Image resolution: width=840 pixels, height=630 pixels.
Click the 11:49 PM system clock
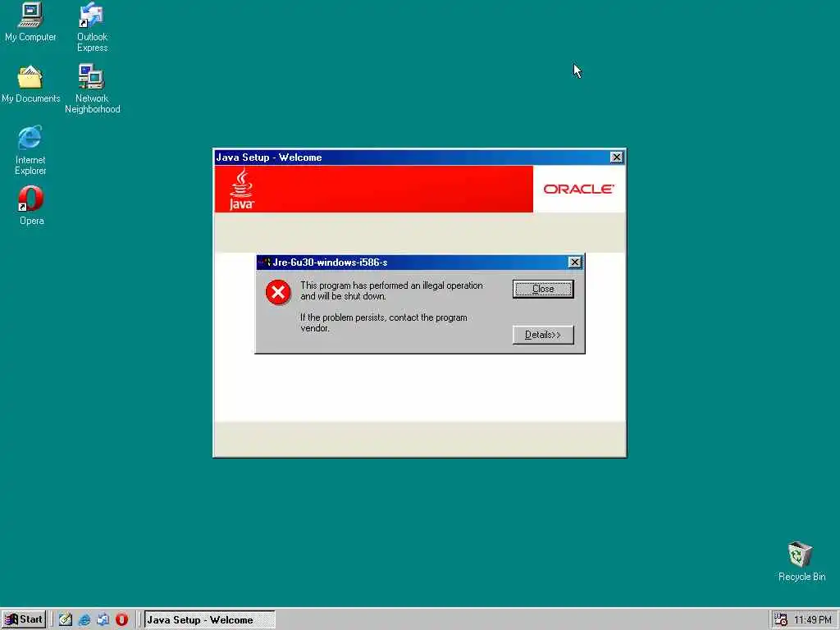(813, 620)
